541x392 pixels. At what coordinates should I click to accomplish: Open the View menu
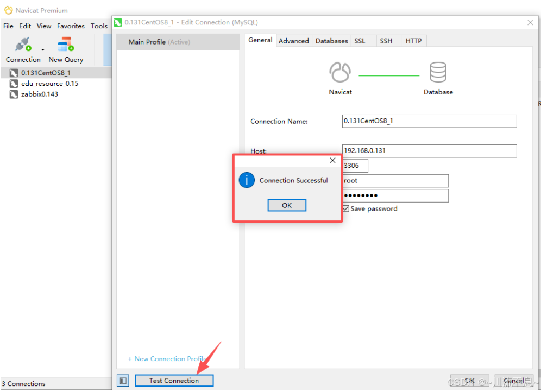[44, 26]
